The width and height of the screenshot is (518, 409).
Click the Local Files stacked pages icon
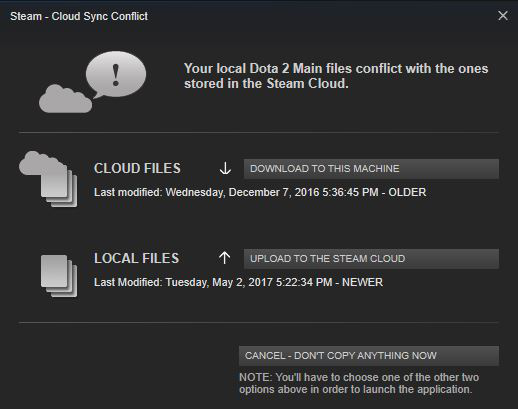click(x=59, y=276)
